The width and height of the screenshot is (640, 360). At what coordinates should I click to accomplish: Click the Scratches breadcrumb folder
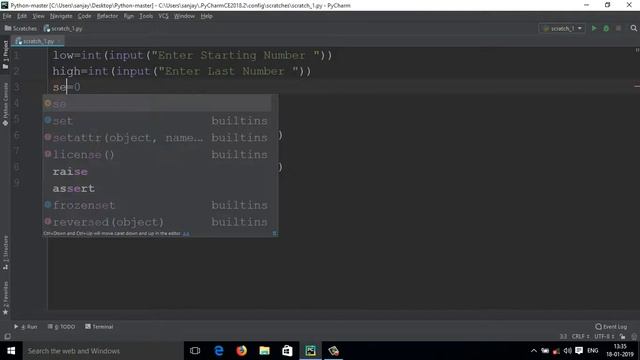tap(21, 29)
